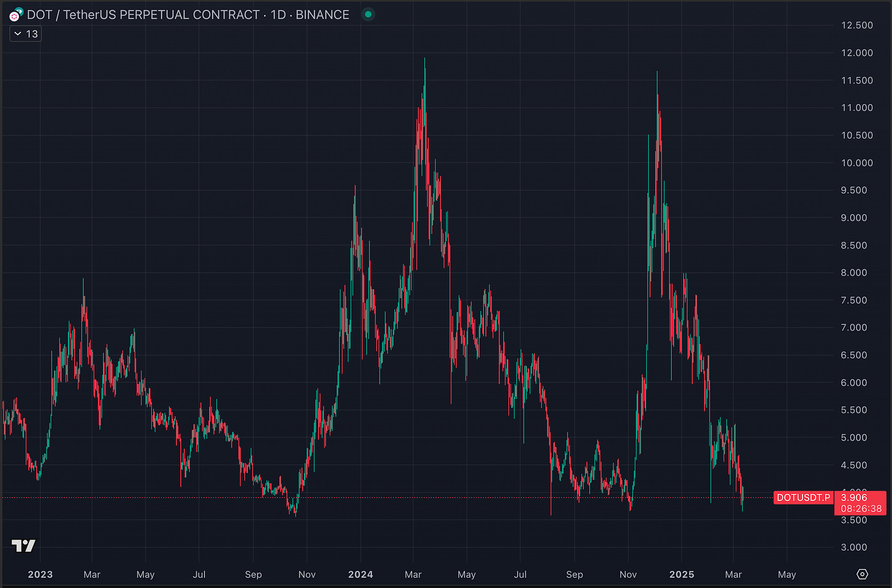This screenshot has width=892, height=588.
Task: Click the Mar label right after 2023
Action: click(x=92, y=575)
